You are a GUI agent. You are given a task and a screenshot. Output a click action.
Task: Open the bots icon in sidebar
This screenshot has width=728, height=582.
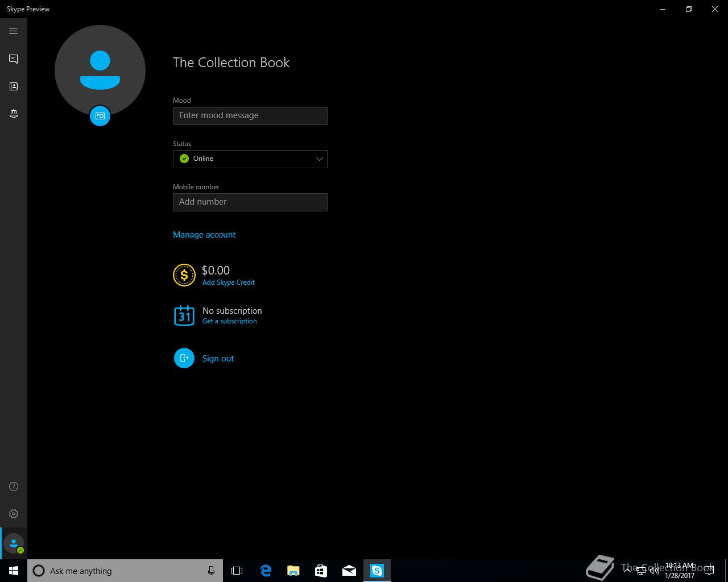pyautogui.click(x=13, y=114)
